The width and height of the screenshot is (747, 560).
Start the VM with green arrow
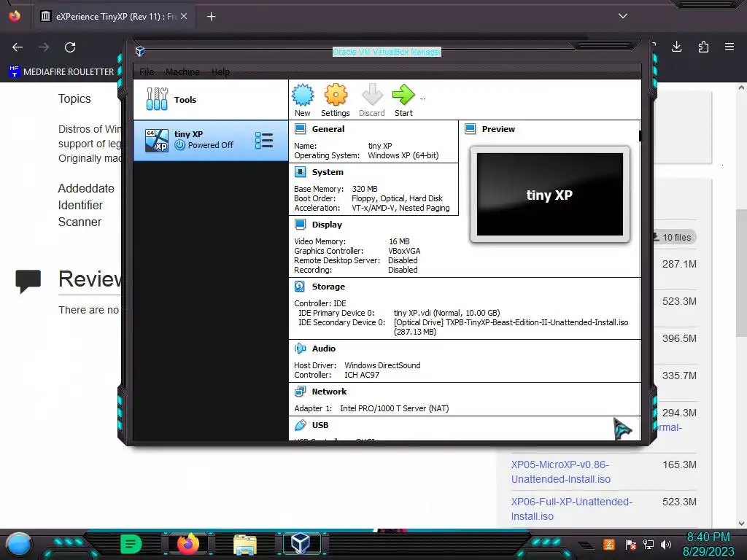pyautogui.click(x=403, y=95)
